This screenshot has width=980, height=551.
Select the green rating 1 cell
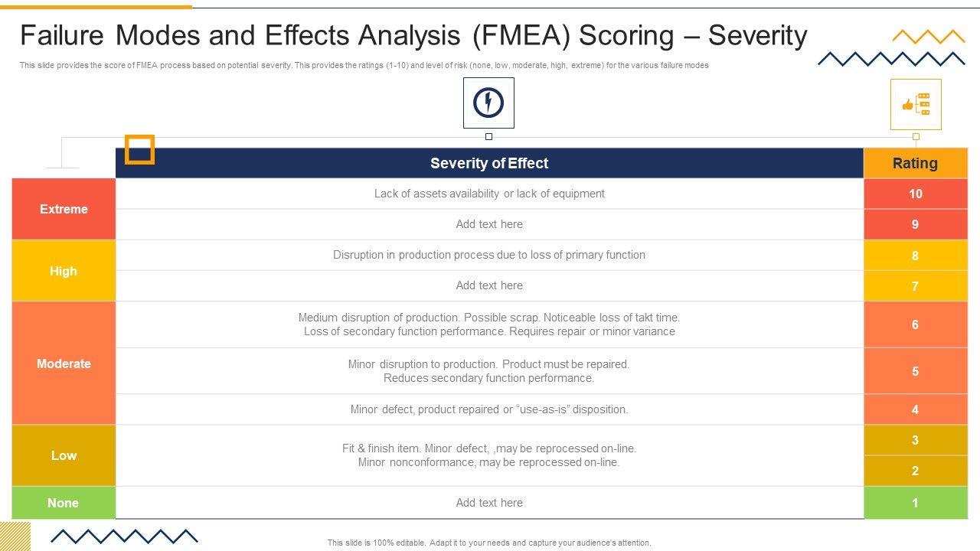pyautogui.click(x=915, y=503)
